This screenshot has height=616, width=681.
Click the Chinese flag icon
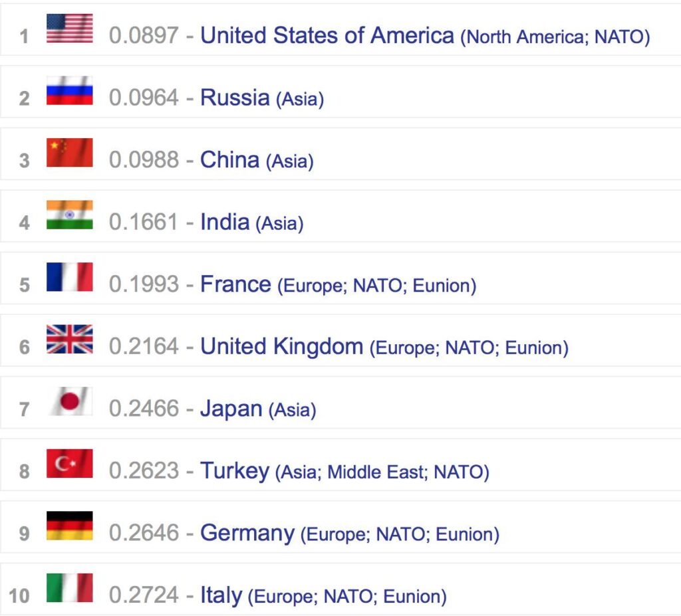69,153
